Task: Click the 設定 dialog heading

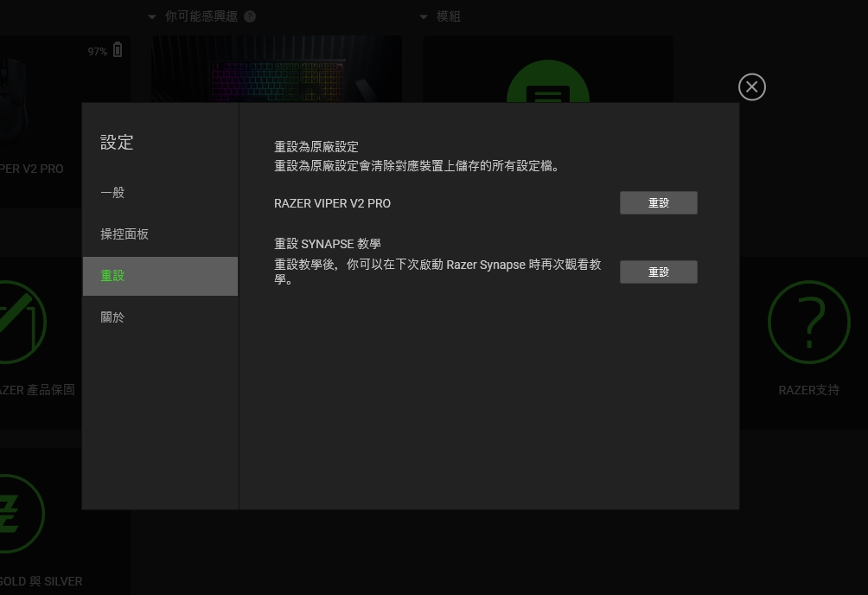Action: tap(117, 143)
